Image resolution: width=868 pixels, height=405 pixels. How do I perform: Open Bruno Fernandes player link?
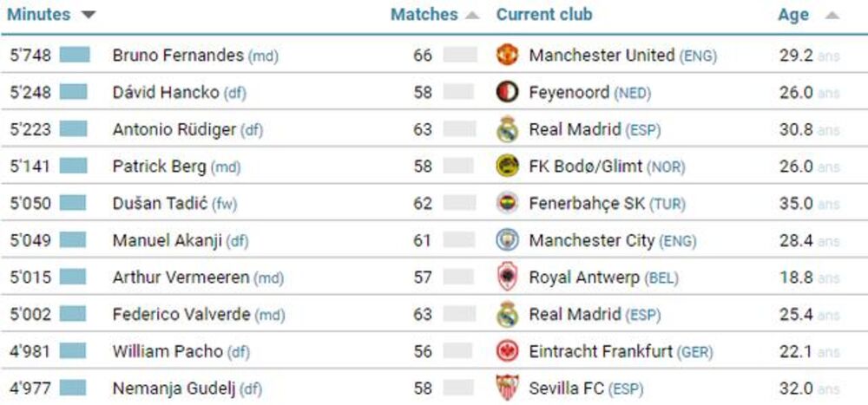(178, 56)
